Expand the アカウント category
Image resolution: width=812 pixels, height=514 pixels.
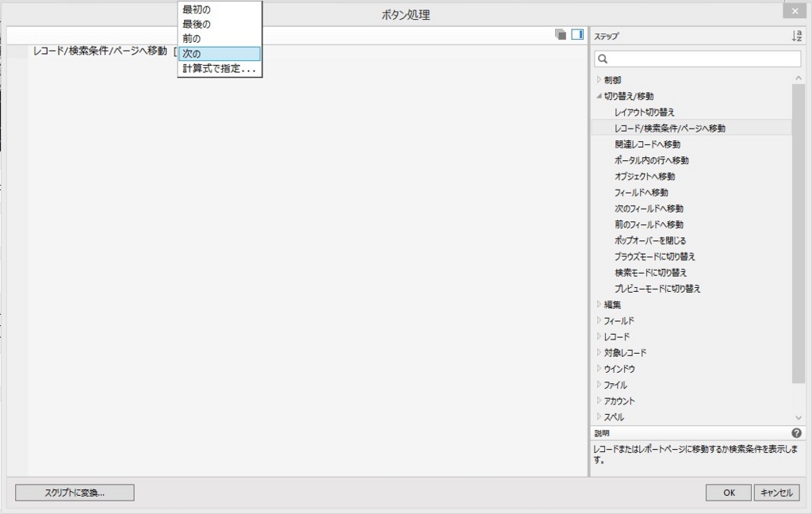[599, 401]
